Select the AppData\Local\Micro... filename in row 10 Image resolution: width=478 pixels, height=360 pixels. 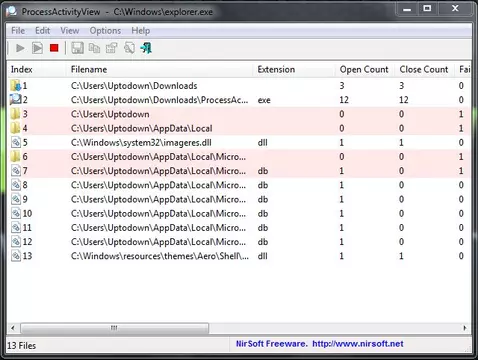[158, 214]
